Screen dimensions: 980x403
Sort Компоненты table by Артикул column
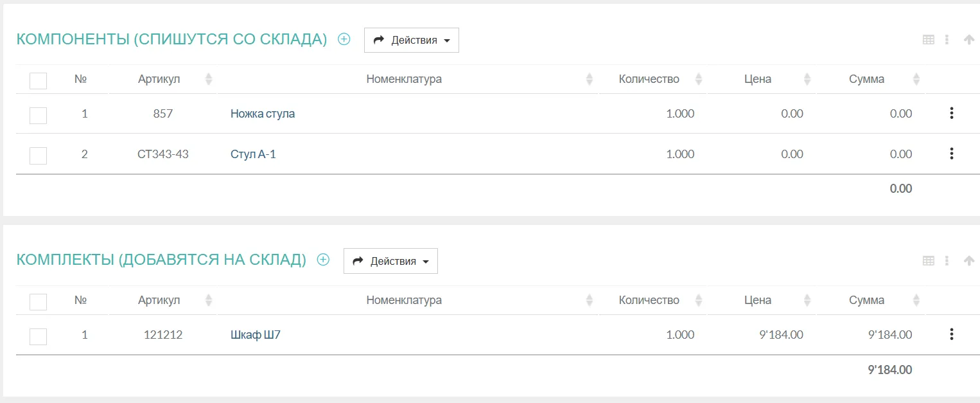[208, 80]
